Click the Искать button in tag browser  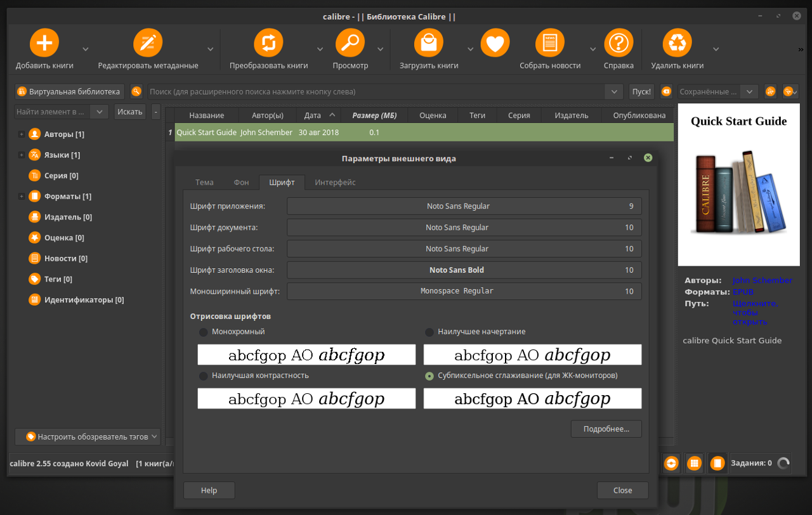tap(130, 112)
